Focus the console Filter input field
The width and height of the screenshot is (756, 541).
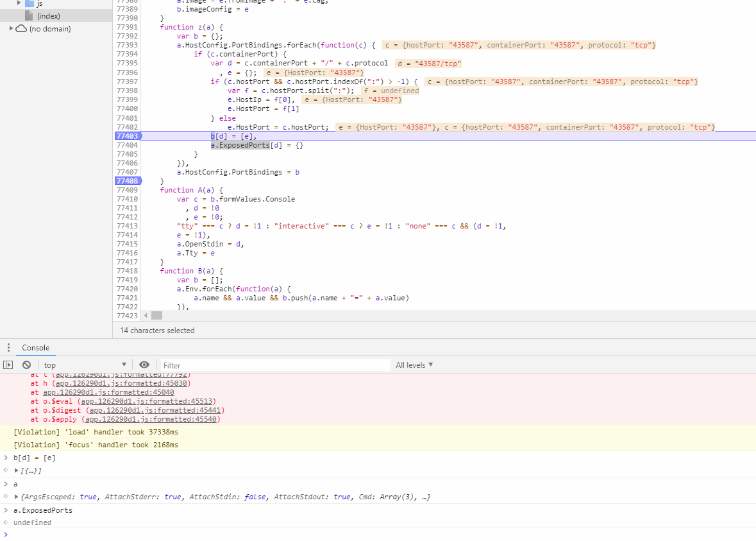pos(275,365)
